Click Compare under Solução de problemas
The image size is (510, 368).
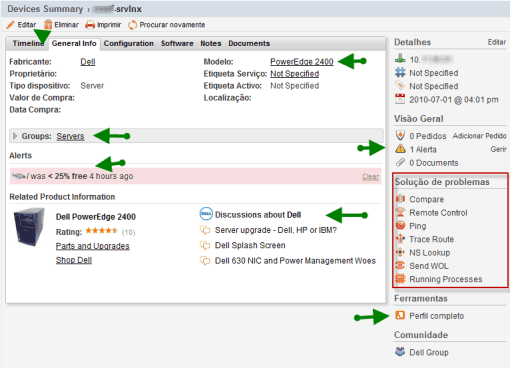click(427, 199)
